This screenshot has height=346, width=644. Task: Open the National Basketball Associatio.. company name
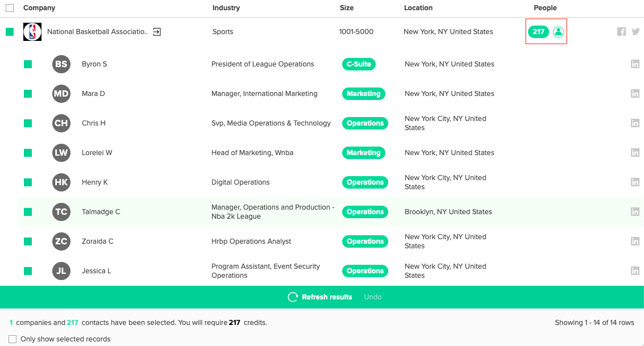[x=97, y=32]
